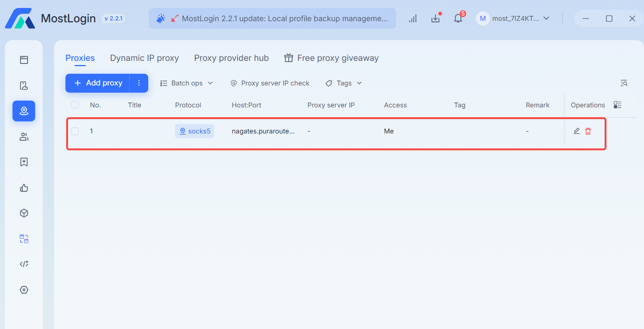Click the account avatar M circle

pyautogui.click(x=483, y=19)
